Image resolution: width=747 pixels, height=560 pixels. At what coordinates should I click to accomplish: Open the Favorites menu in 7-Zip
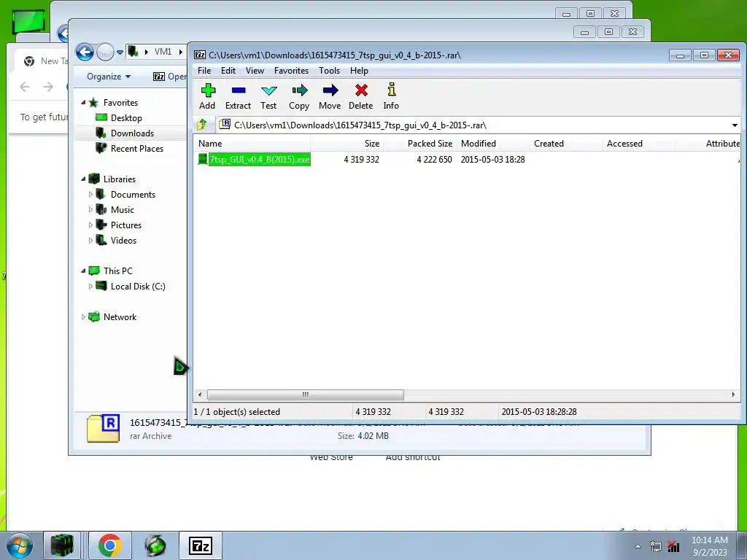pos(291,71)
